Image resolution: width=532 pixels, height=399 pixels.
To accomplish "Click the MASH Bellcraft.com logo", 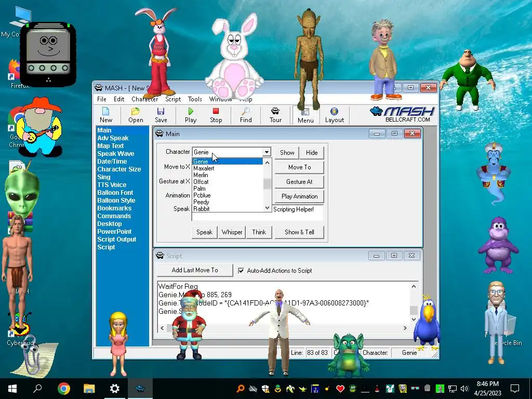I will (x=403, y=114).
